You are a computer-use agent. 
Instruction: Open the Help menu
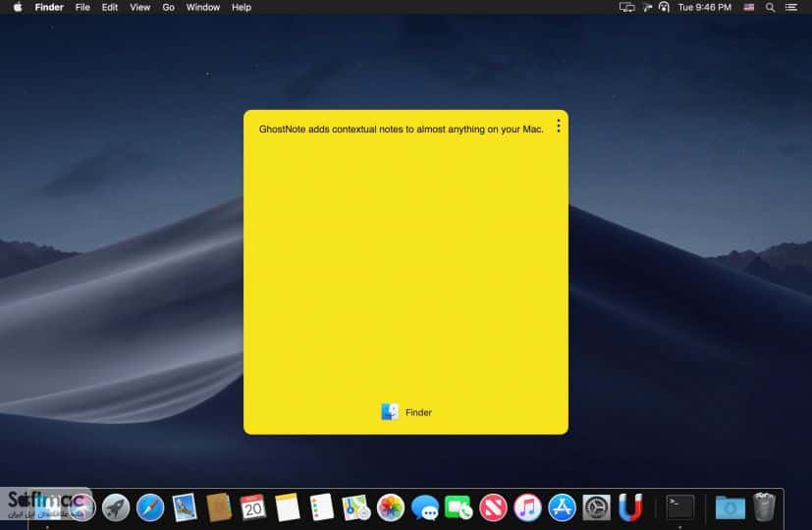tap(242, 7)
